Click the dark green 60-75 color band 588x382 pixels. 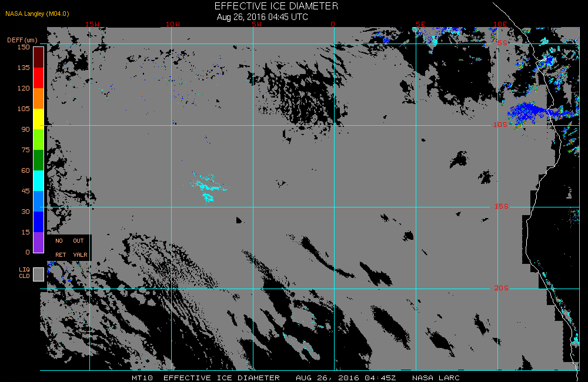pyautogui.click(x=39, y=160)
